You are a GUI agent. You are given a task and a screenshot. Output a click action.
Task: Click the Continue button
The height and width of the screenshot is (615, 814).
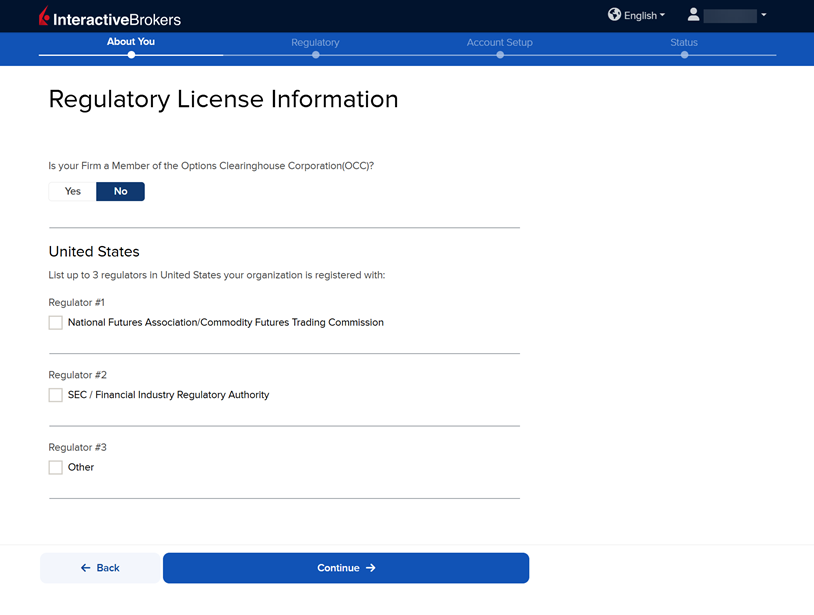coord(346,568)
